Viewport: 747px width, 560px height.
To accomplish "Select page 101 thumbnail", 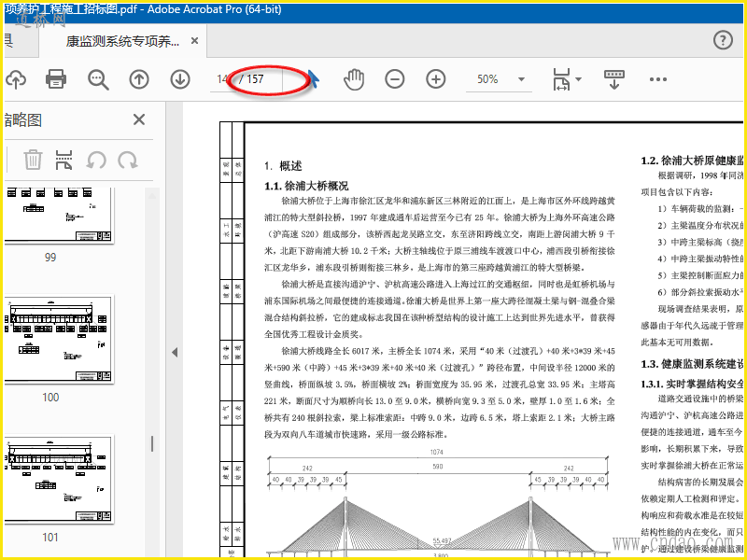I will coord(59,479).
